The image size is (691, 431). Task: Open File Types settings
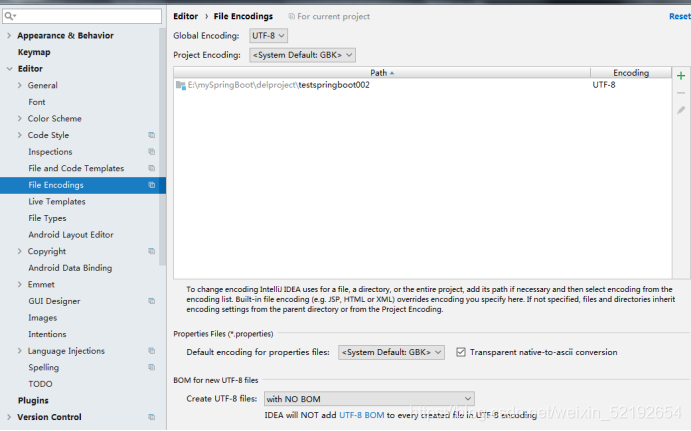tap(47, 218)
